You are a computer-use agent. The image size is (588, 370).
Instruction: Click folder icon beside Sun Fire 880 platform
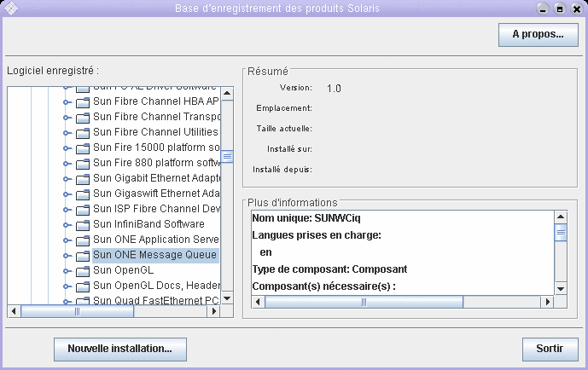[x=83, y=164]
